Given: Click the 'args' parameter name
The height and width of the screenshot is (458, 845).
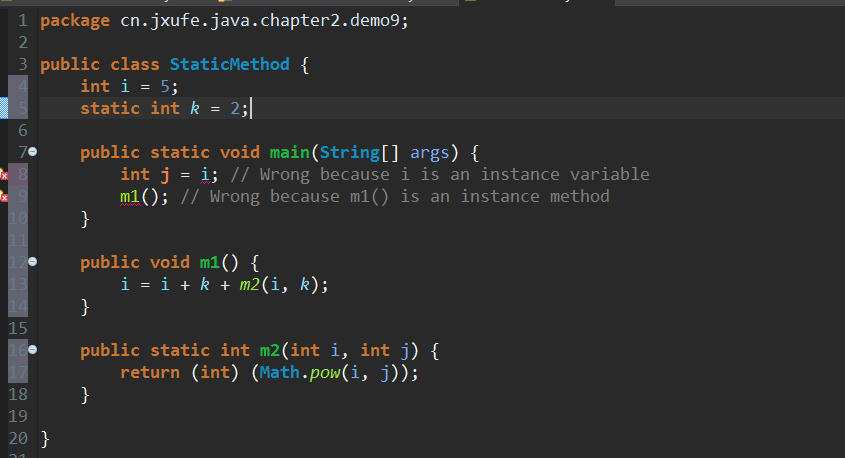Looking at the screenshot, I should tap(430, 154).
